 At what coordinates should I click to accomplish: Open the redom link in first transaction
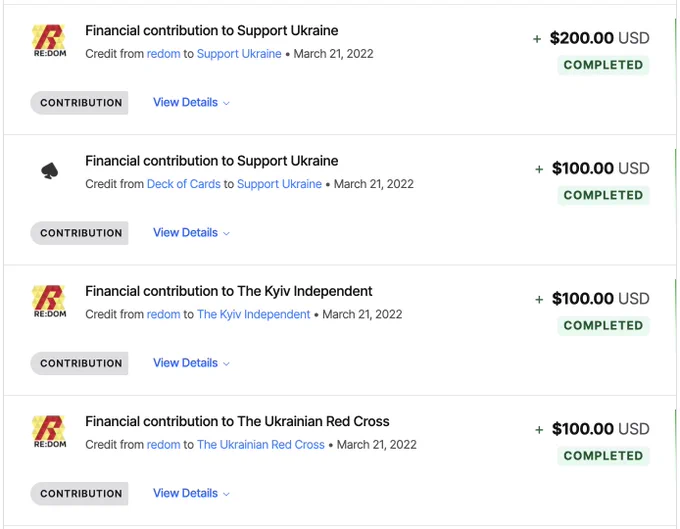pos(163,54)
